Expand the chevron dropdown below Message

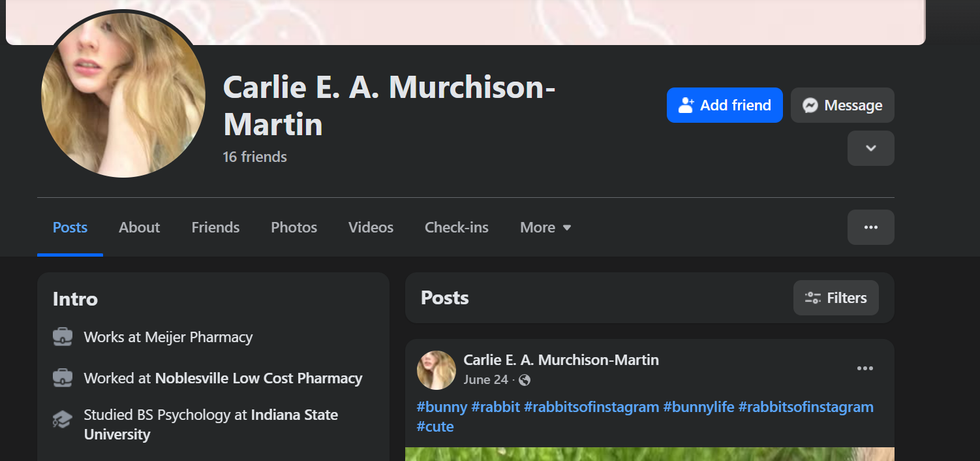pos(870,148)
